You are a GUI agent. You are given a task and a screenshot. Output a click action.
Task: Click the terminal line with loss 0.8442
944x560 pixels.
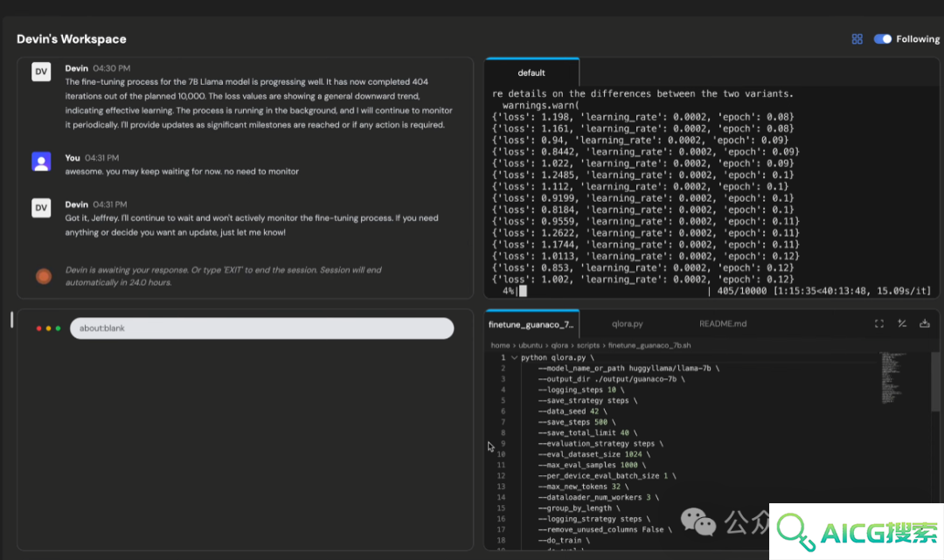pos(645,152)
